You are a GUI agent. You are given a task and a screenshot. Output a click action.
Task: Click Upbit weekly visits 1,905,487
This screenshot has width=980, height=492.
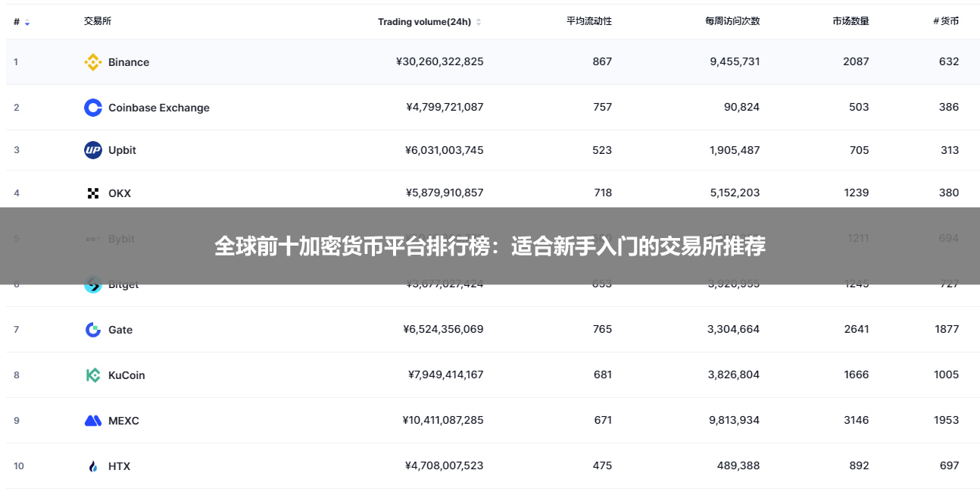click(735, 150)
